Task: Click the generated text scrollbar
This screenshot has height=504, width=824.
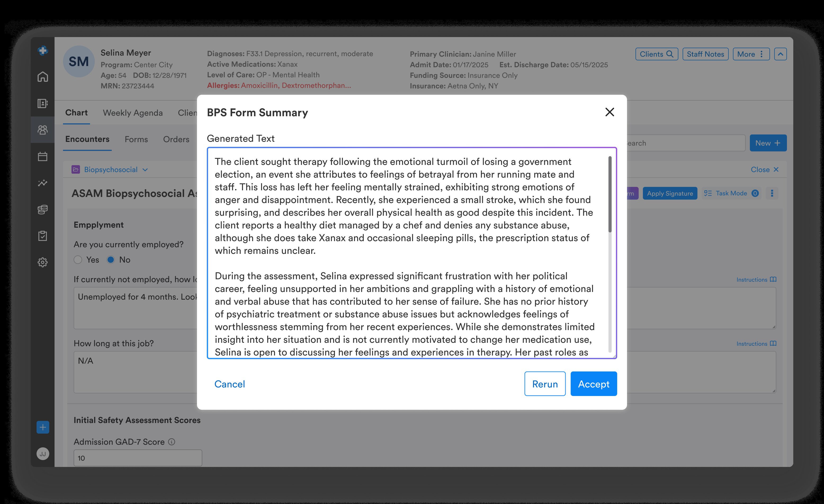Action: point(610,194)
